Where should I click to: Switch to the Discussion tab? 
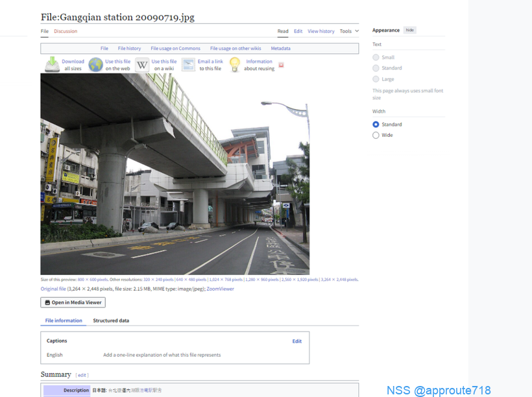click(x=66, y=31)
